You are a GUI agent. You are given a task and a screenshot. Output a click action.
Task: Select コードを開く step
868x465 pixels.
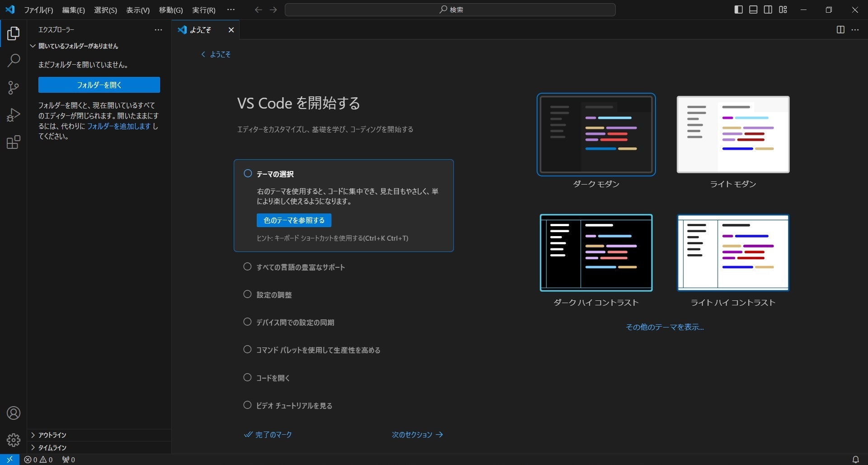coord(267,378)
